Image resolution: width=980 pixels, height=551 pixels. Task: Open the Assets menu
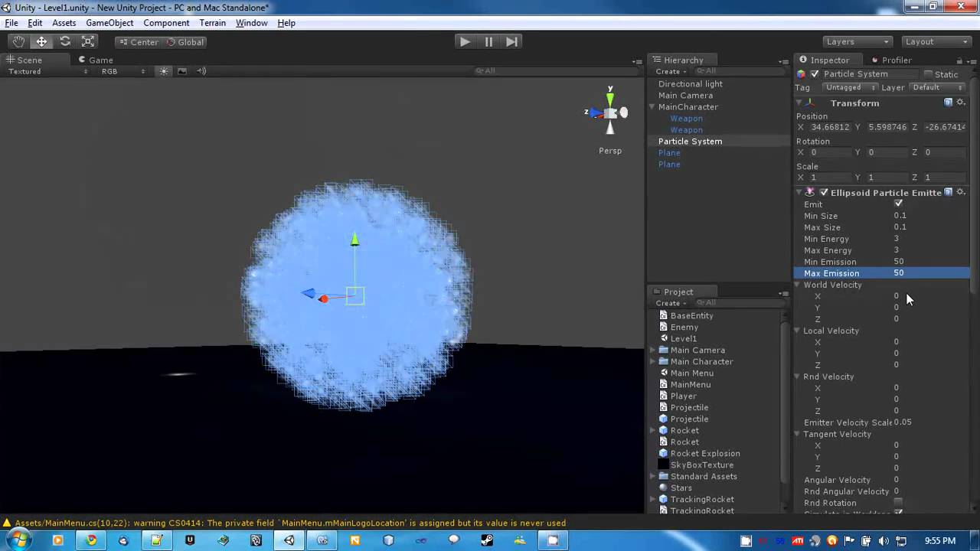[64, 23]
